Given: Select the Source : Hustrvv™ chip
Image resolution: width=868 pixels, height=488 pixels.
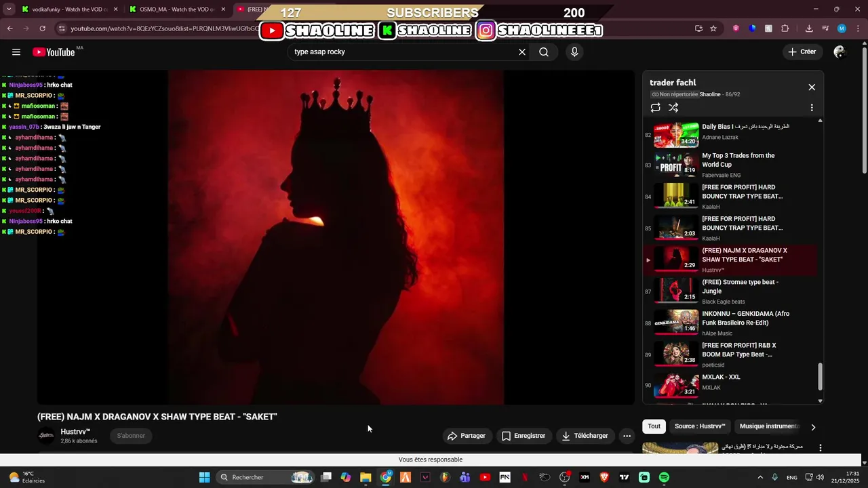Looking at the screenshot, I should [x=700, y=426].
